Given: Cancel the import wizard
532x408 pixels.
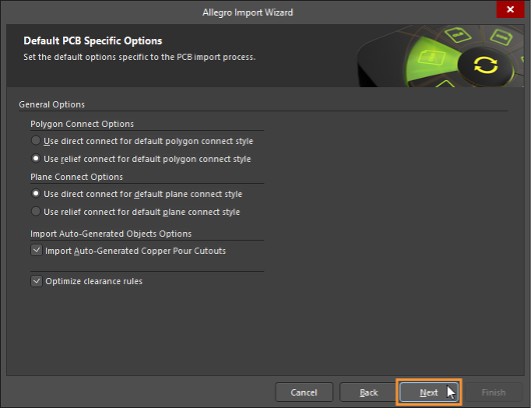Looking at the screenshot, I should [x=304, y=392].
